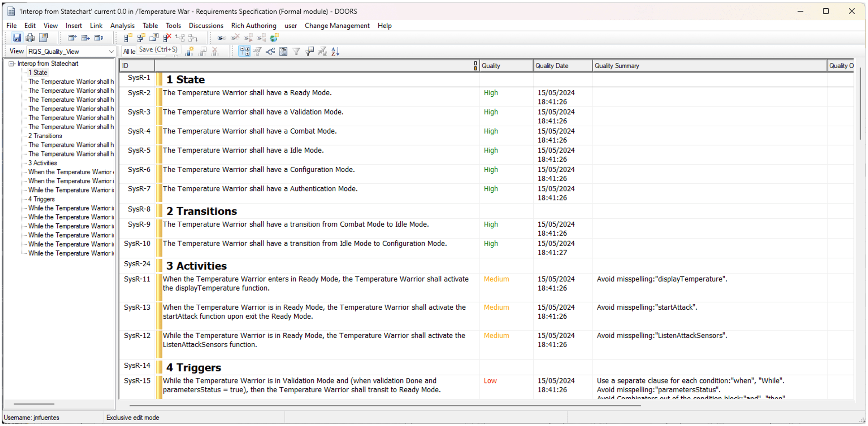
Task: Click the greyed list-over-chart icon
Action: pos(202,52)
